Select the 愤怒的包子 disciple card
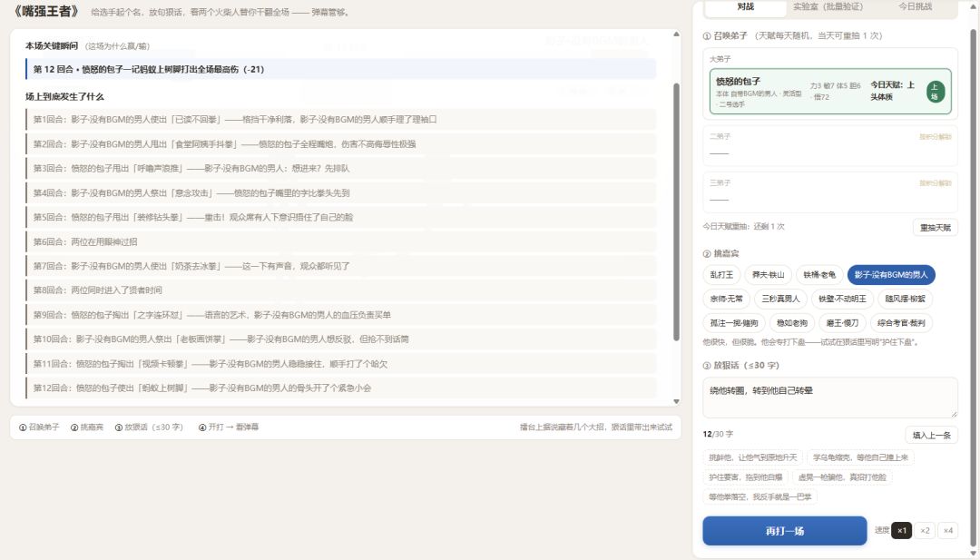The height and width of the screenshot is (560, 980). click(x=830, y=92)
